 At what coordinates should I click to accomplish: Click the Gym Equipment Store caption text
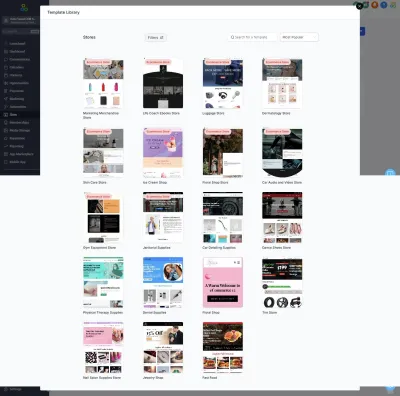(99, 248)
